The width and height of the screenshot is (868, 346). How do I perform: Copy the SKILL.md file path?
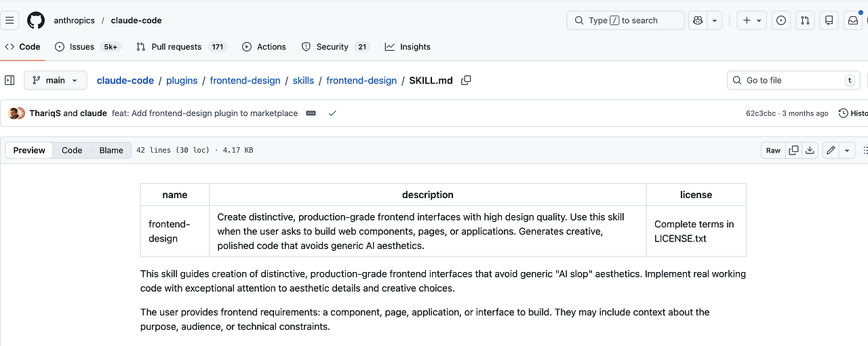point(466,80)
